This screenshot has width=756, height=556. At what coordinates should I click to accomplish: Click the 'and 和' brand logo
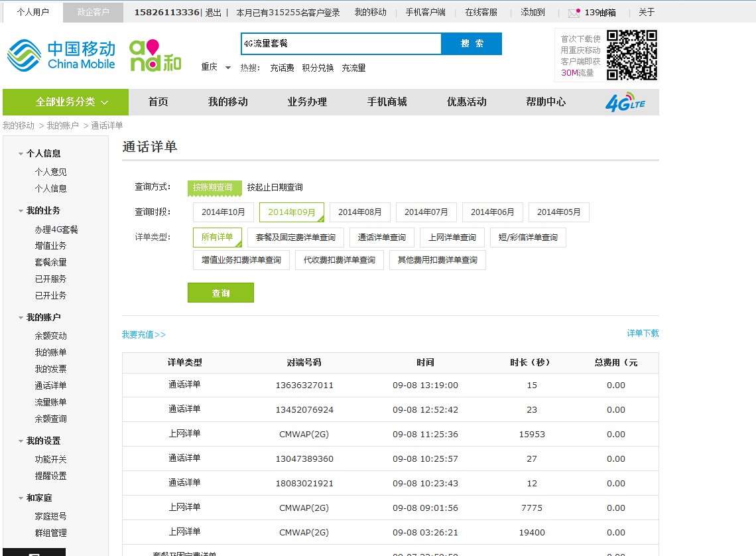[x=155, y=56]
